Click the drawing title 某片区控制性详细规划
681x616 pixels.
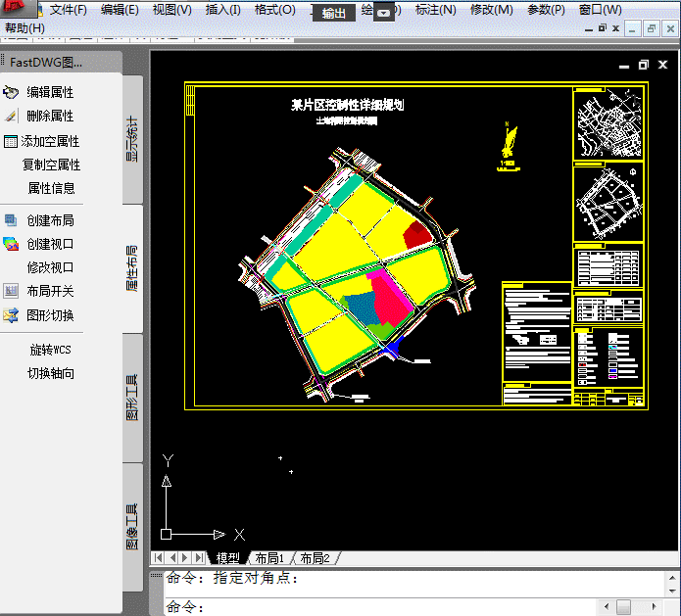pos(348,105)
